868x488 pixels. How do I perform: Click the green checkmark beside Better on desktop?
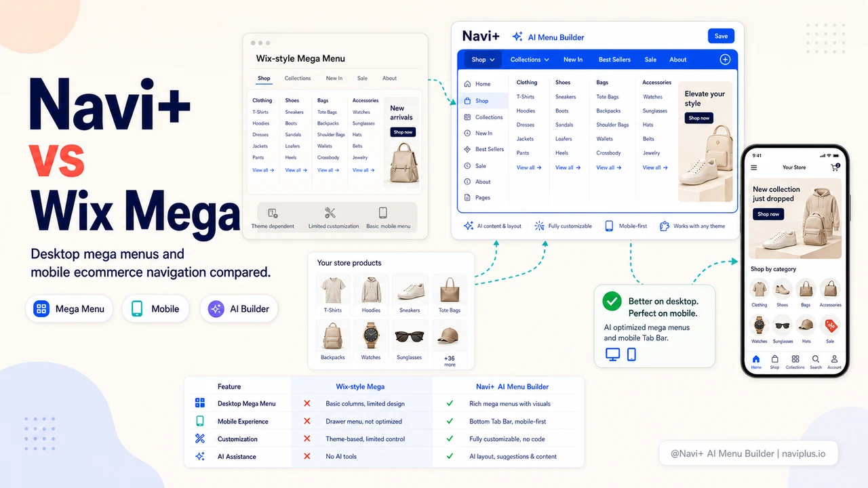[612, 302]
